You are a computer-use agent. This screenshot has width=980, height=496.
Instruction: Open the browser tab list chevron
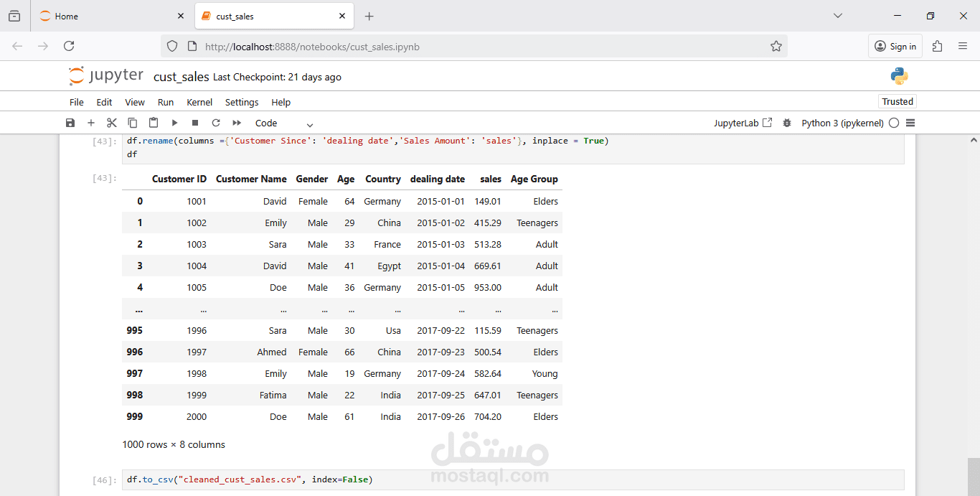point(837,16)
